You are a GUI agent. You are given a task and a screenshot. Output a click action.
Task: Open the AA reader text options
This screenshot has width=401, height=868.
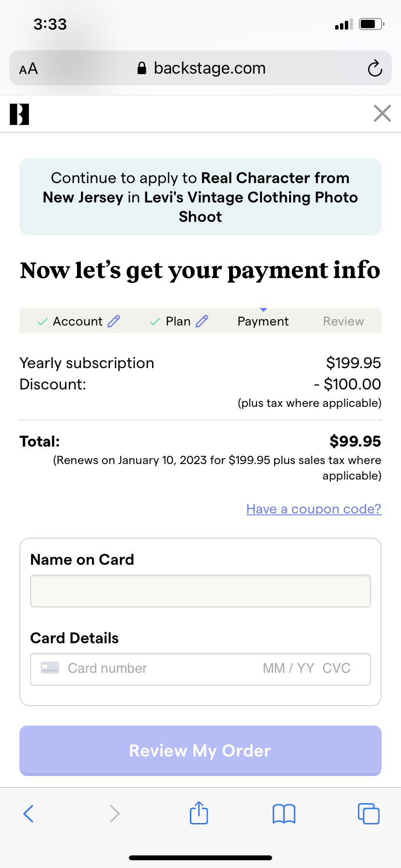(29, 69)
